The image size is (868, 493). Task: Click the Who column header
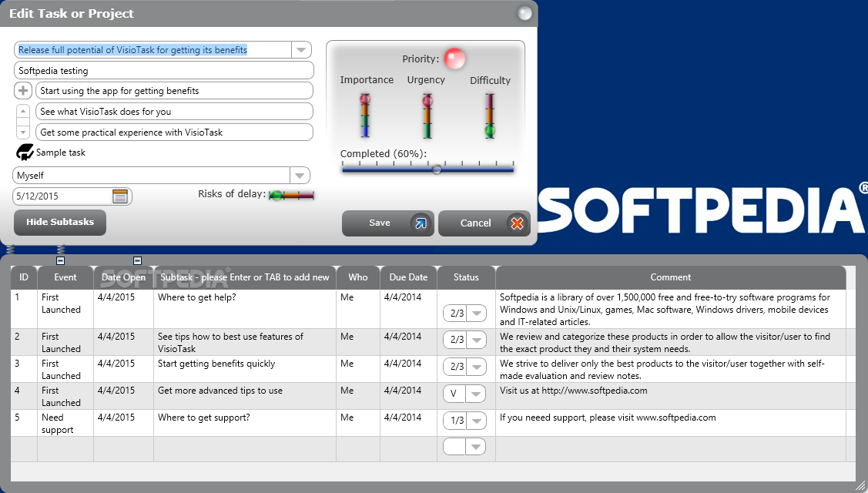click(x=358, y=277)
